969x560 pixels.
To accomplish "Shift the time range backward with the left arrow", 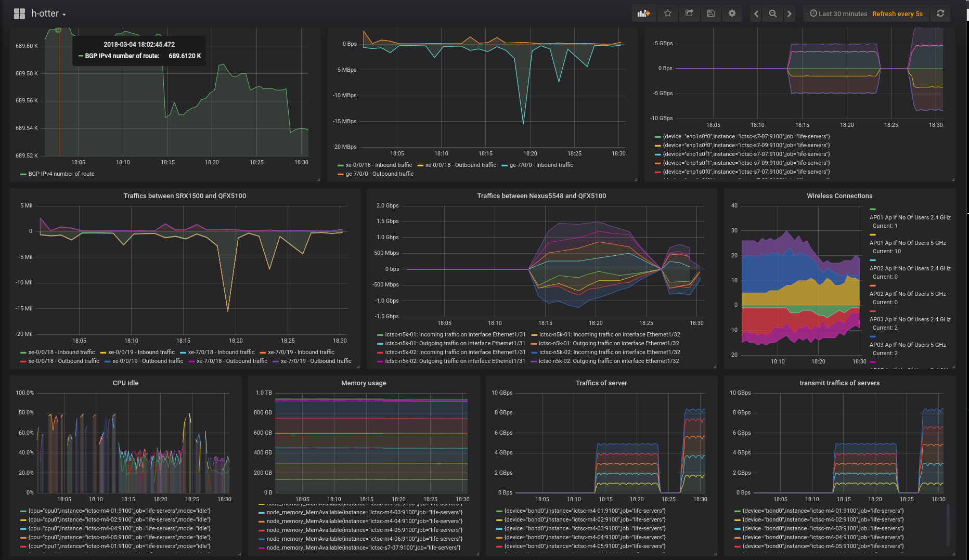I will 756,14.
